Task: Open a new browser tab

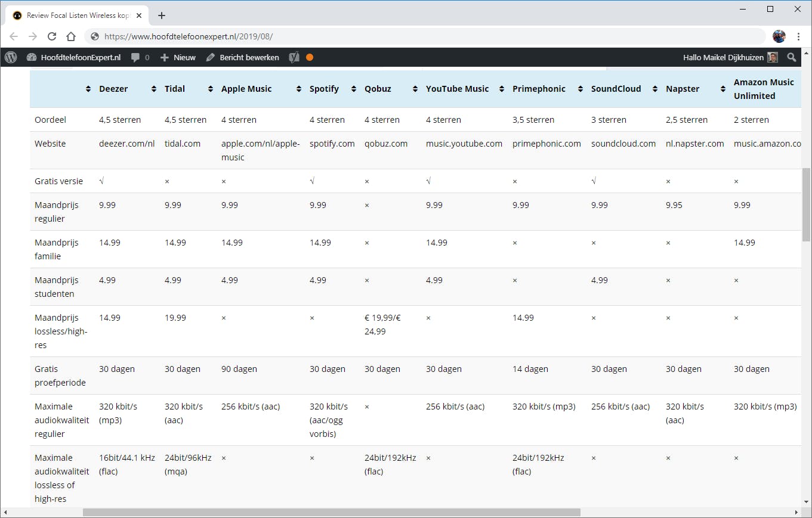Action: tap(161, 15)
